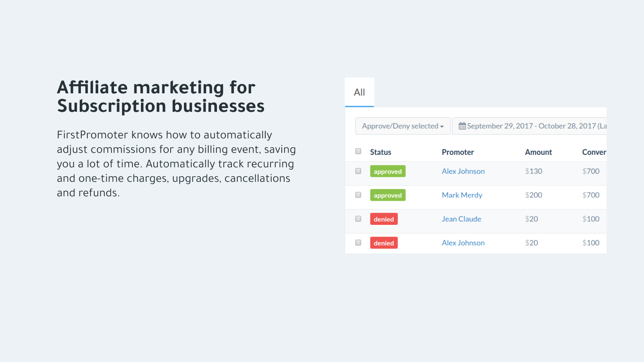Viewport: 644px width, 362px height.
Task: Click the Promoter column header
Action: tap(458, 152)
